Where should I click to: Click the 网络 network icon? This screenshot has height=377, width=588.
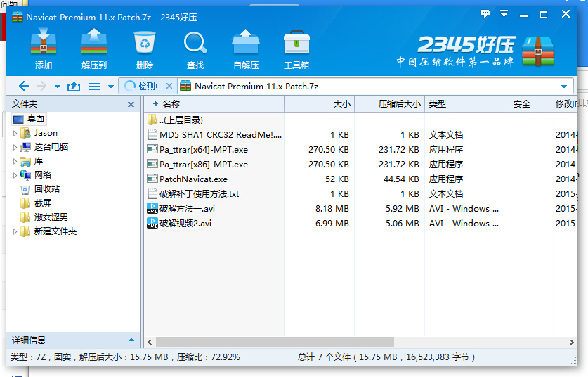[25, 175]
